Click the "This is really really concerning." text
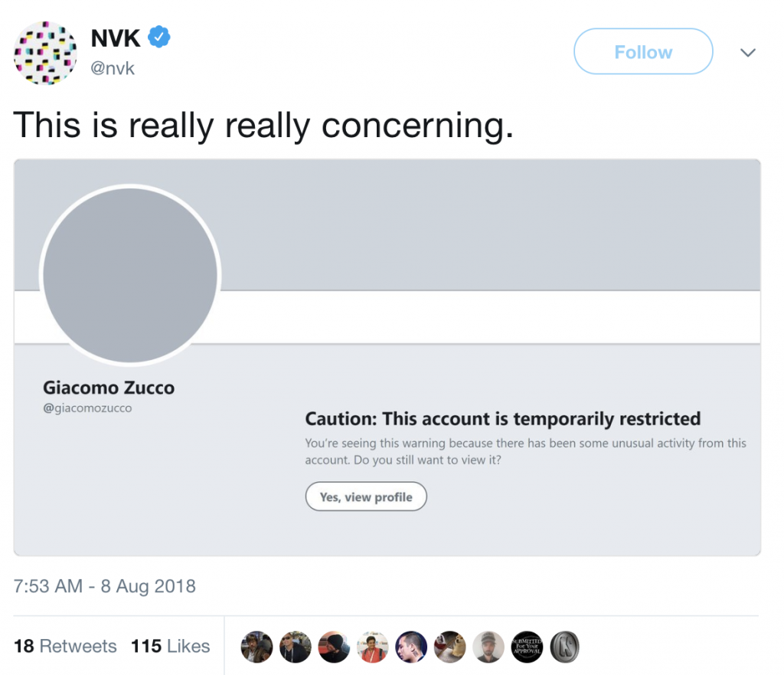Image resolution: width=784 pixels, height=675 pixels. tap(263, 124)
